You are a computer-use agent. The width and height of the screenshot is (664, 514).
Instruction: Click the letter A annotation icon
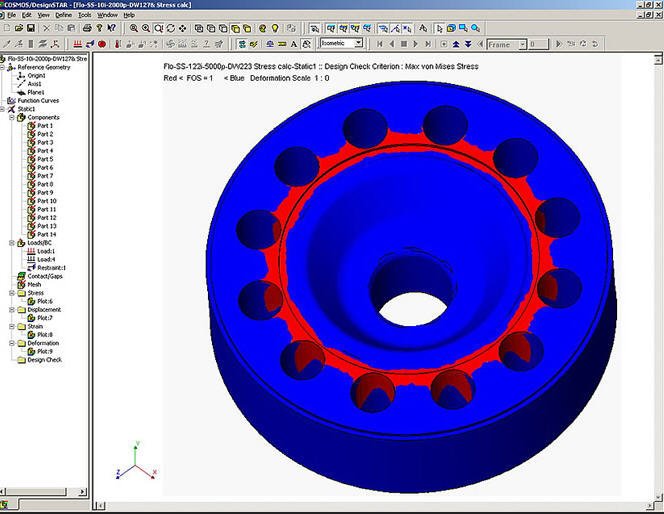(x=294, y=44)
